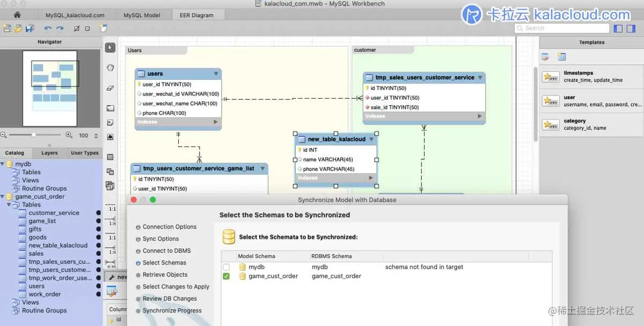The height and width of the screenshot is (326, 644).
Task: Select the gifts table in catalog
Action: tap(35, 229)
